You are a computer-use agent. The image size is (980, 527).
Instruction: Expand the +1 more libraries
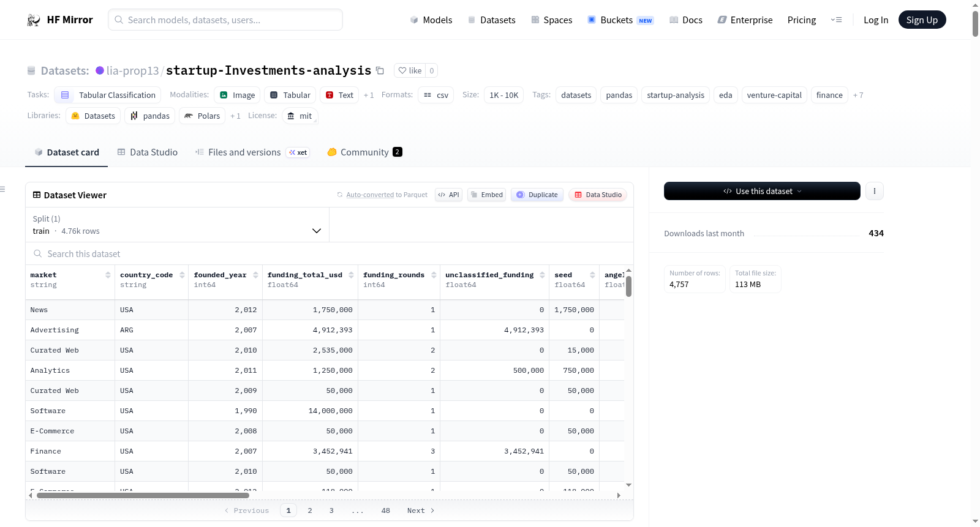click(x=235, y=116)
